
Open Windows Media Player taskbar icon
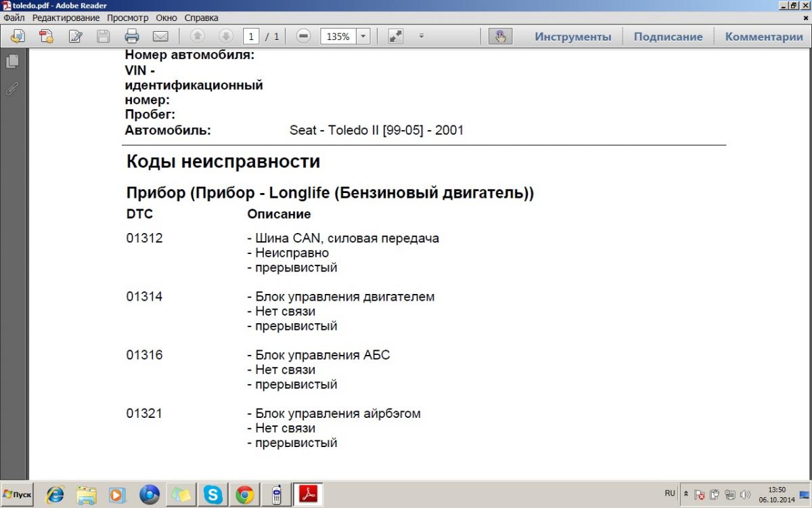(118, 495)
